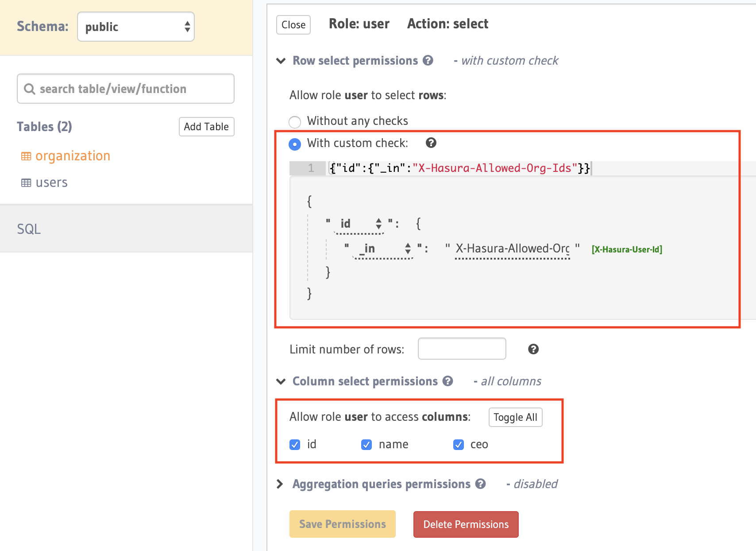Open help for Column select permissions

pyautogui.click(x=448, y=381)
